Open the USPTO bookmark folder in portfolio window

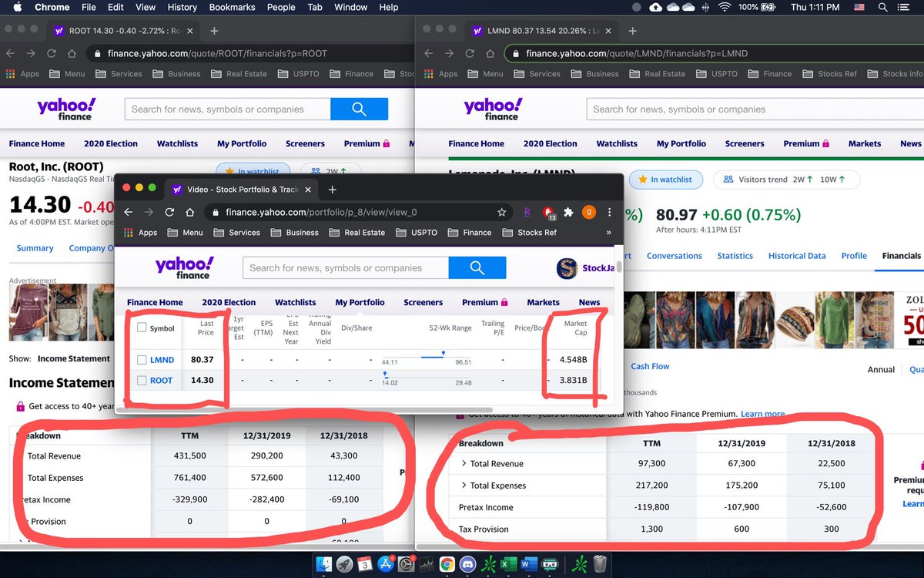417,232
